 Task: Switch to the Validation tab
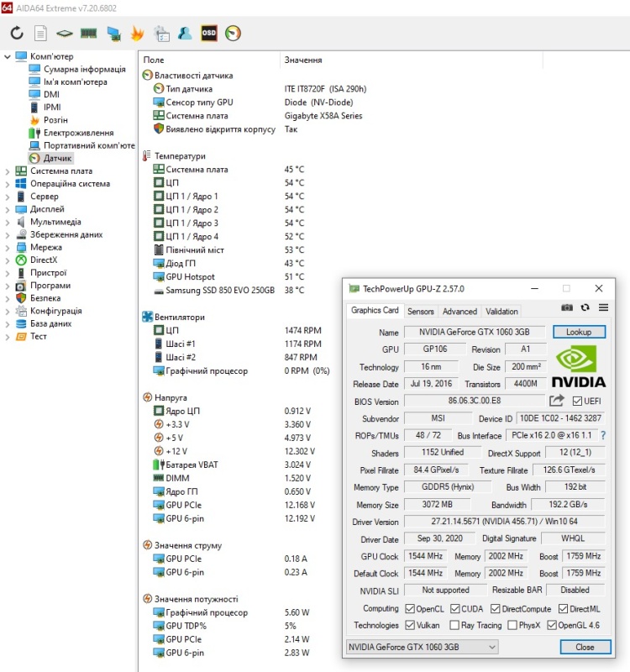(x=501, y=312)
